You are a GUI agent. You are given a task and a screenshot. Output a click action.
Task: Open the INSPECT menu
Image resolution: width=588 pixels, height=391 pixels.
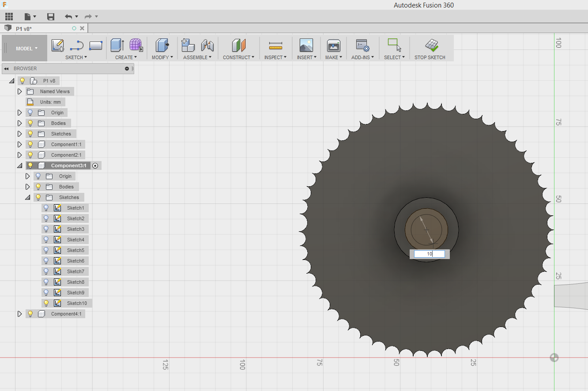pyautogui.click(x=275, y=57)
